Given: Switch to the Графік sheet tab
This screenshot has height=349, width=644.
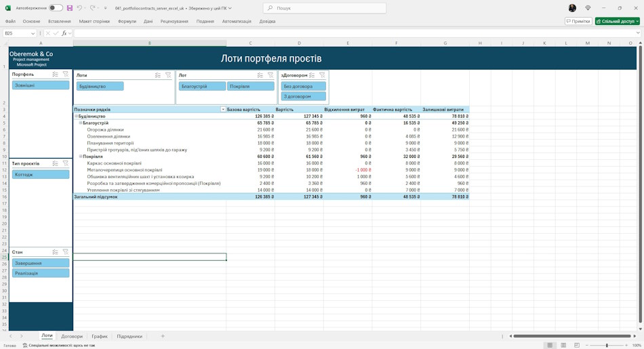Looking at the screenshot, I should point(100,336).
